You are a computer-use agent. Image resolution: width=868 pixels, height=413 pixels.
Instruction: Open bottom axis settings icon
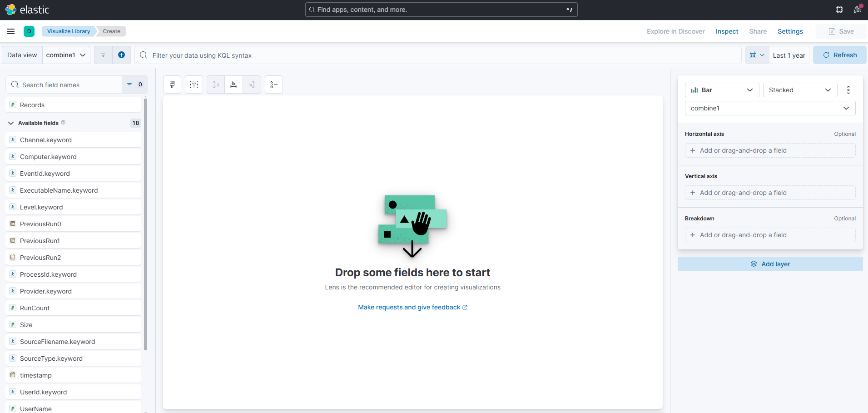233,85
